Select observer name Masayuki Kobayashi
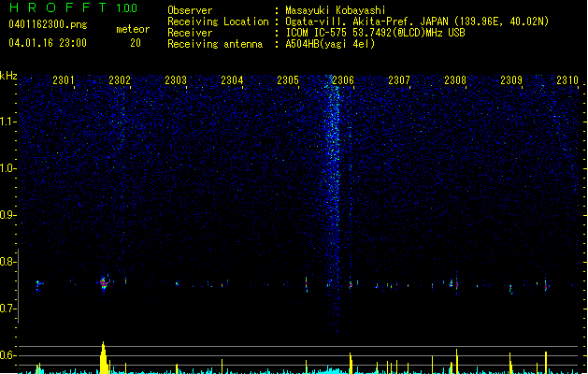 pos(336,10)
